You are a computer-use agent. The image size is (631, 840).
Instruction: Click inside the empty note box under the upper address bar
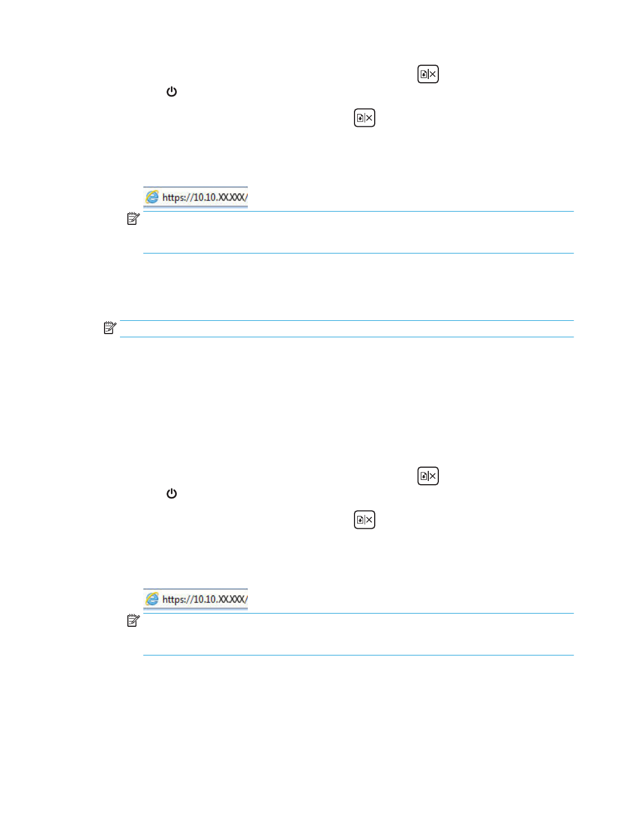[x=358, y=232]
